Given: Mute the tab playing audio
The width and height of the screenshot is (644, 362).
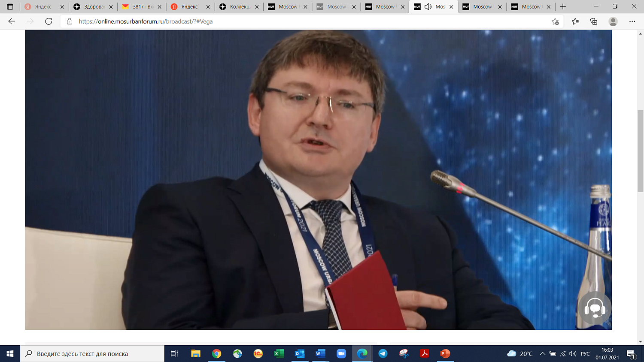Looking at the screenshot, I should (428, 7).
